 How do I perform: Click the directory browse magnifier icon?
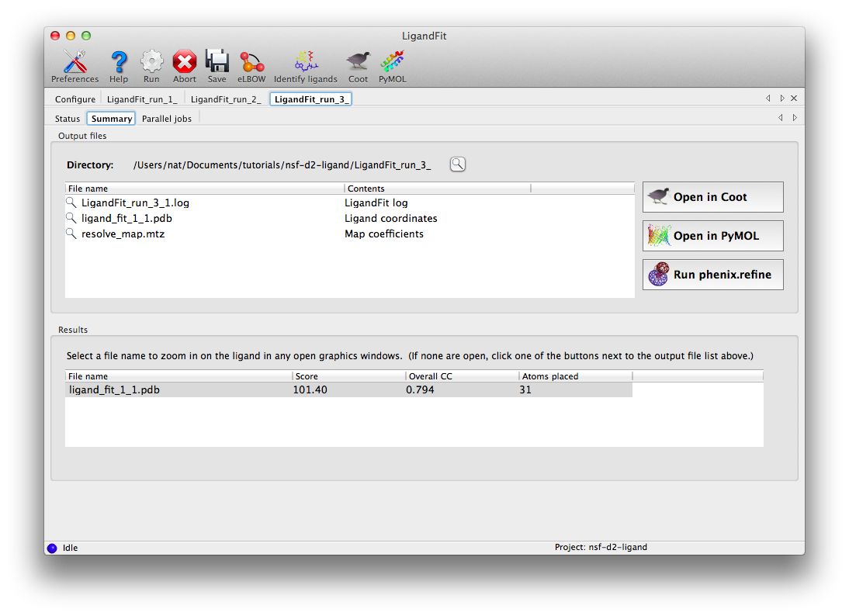457,164
